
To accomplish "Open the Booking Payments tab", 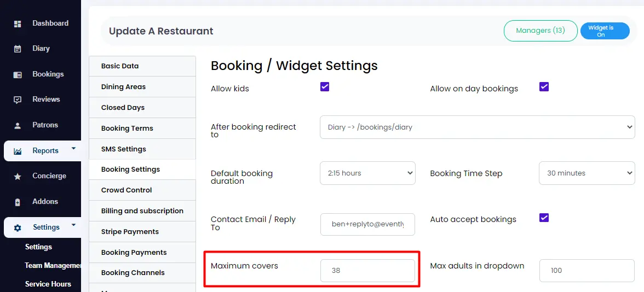I will coord(142,252).
